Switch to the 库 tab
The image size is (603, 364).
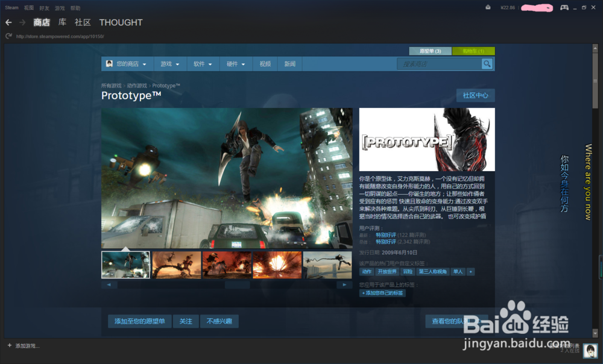[62, 22]
